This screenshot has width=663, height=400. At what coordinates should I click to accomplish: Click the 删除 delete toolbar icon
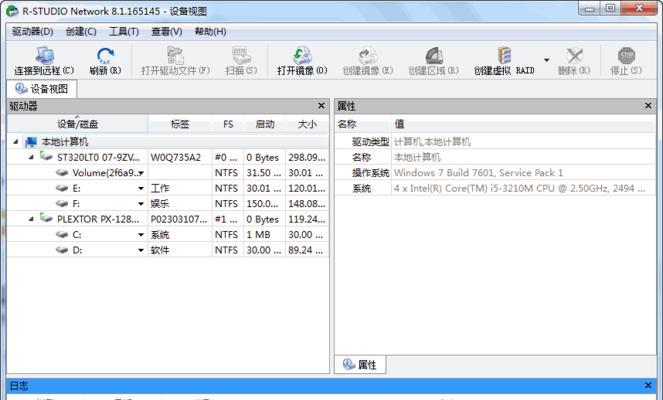point(575,55)
